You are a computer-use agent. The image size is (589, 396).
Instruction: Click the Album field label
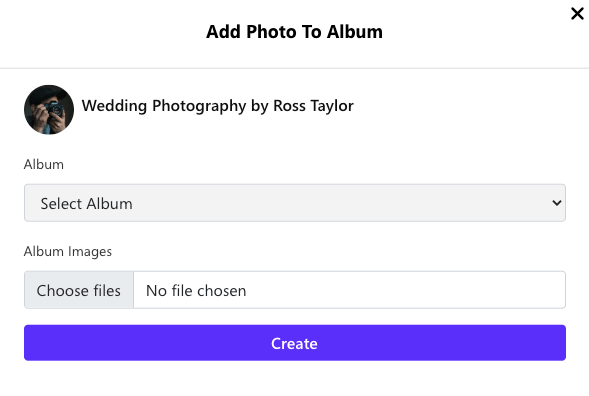(x=44, y=165)
